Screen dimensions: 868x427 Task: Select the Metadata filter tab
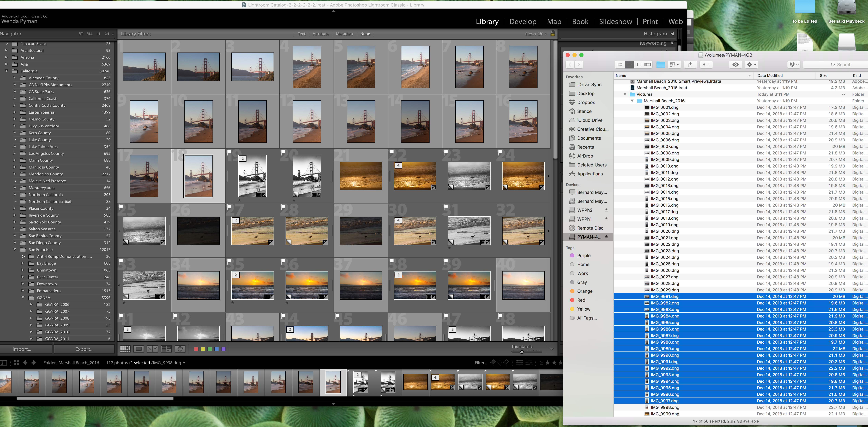click(344, 34)
